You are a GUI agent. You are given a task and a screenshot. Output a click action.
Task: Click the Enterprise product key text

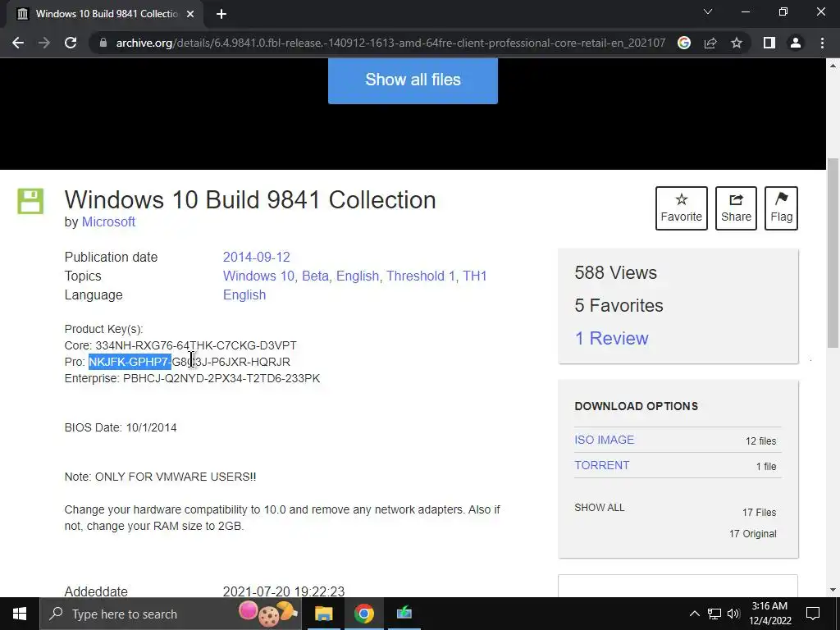[192, 379]
